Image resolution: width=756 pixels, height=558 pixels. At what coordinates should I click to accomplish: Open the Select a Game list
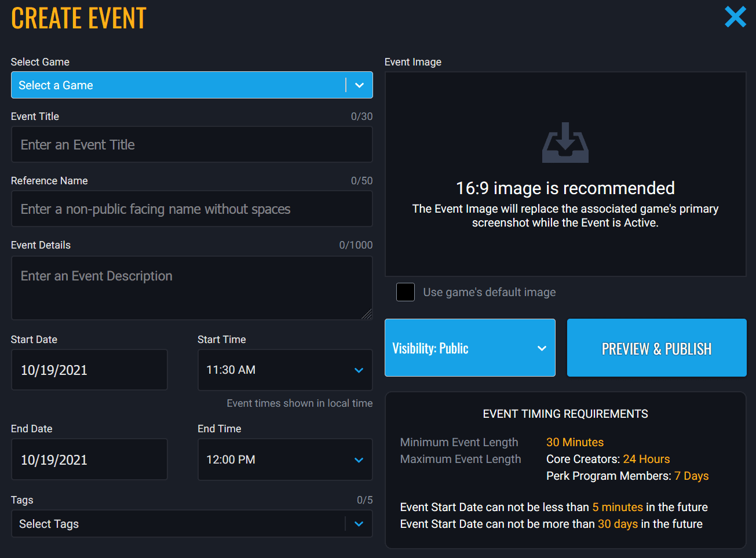point(191,85)
